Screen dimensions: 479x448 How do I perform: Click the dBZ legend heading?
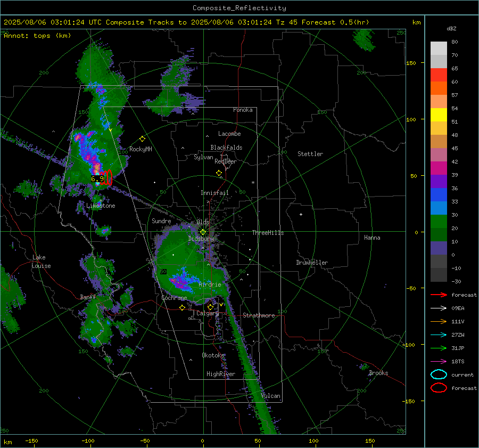451,29
